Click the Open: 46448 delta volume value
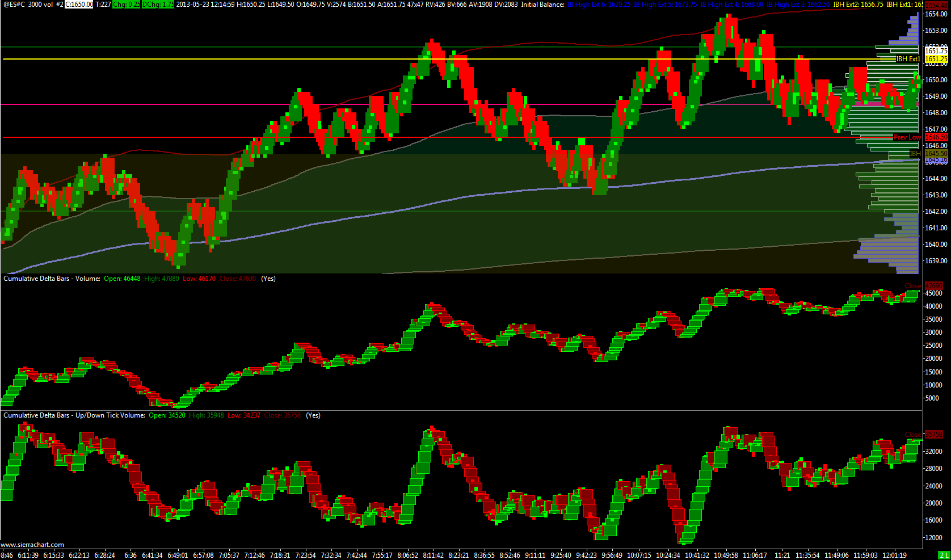Screen dimensions: 951x560 (122, 279)
